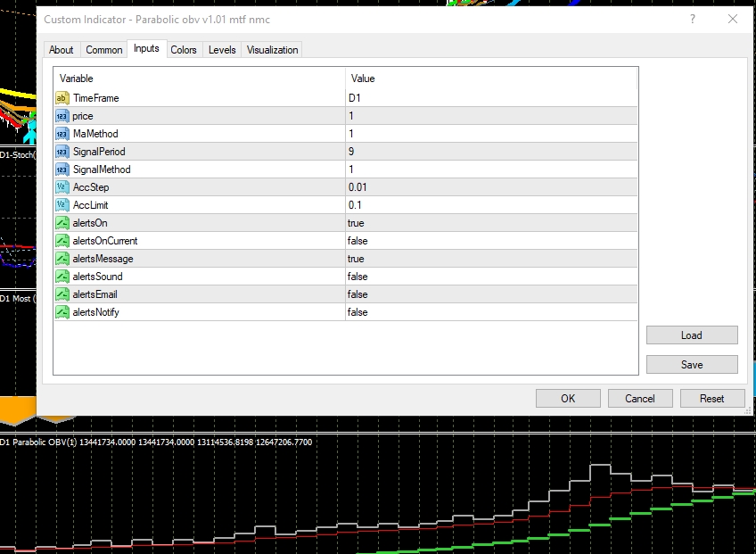Click the Reset button
The image size is (756, 554).
(x=712, y=399)
